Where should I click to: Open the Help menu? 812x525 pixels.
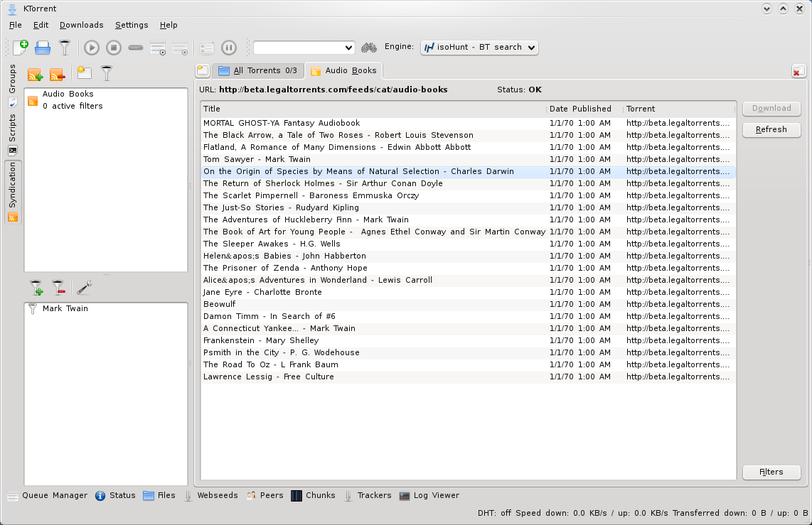(169, 25)
